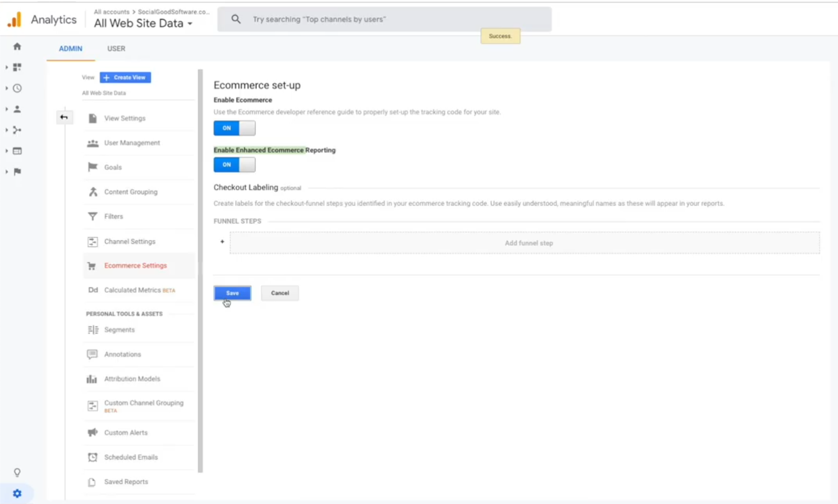
Task: Open the Acquisition icon in sidebar
Action: click(x=17, y=130)
